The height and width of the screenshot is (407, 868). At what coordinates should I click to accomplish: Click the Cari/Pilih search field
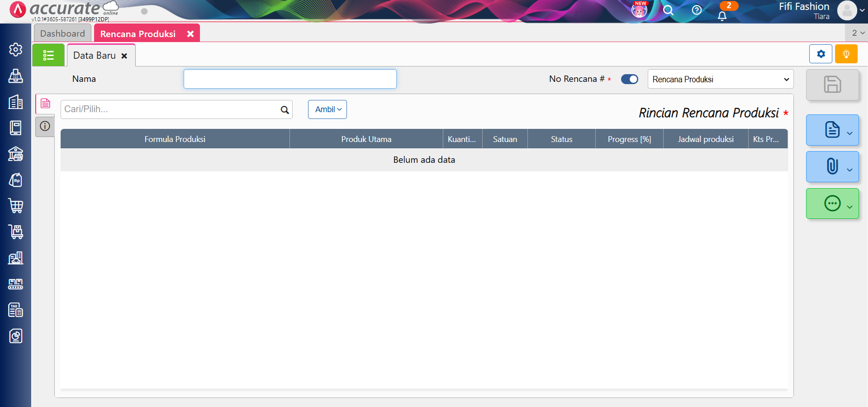pyautogui.click(x=171, y=109)
